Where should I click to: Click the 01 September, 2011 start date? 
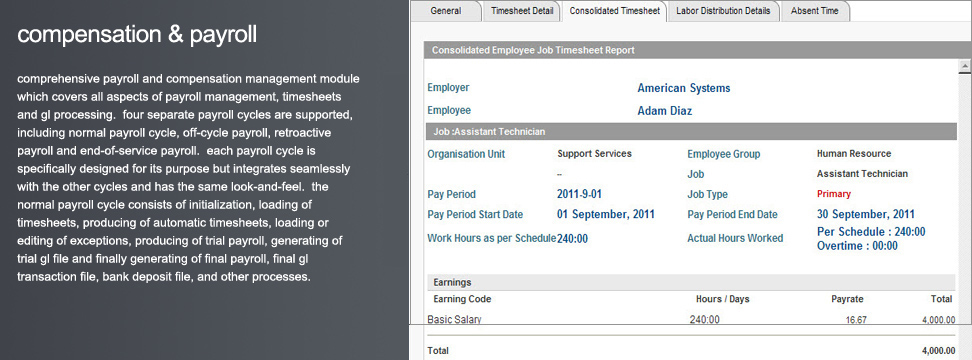pos(606,214)
